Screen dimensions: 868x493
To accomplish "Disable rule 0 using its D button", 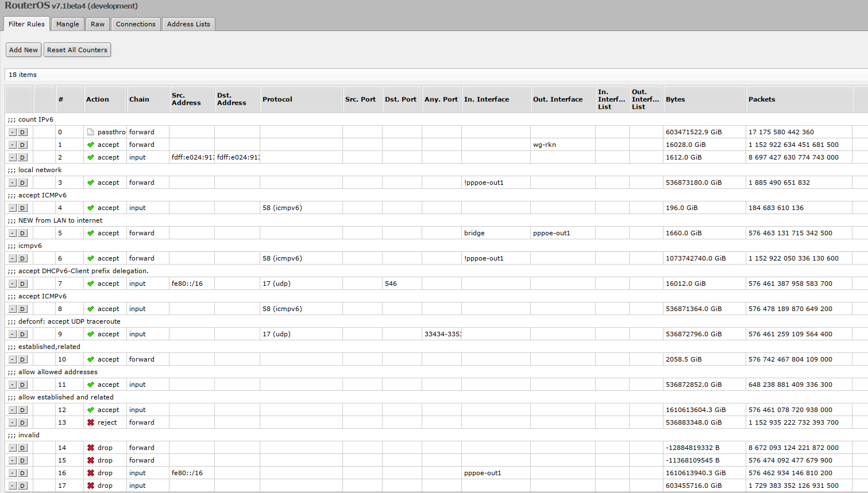I will click(22, 132).
